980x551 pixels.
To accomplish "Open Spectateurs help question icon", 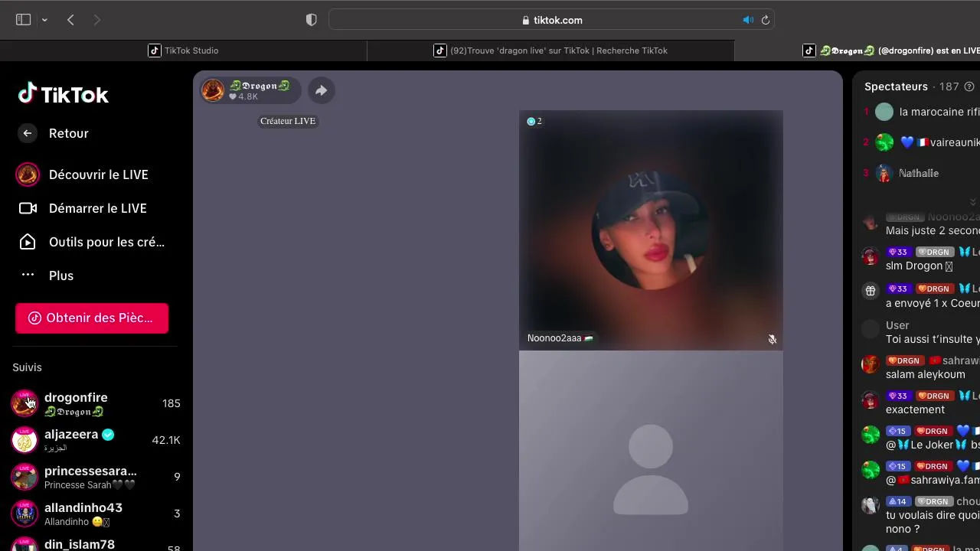I will [x=969, y=86].
